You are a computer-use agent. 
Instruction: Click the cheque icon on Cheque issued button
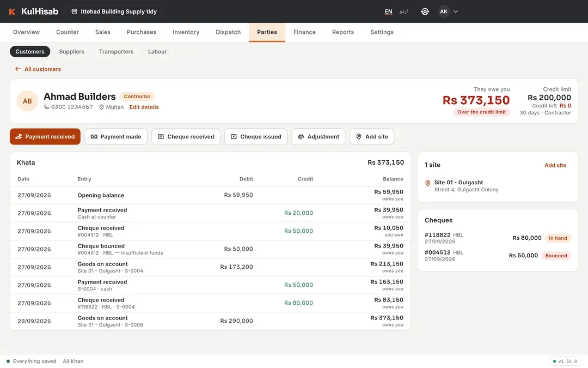point(234,137)
